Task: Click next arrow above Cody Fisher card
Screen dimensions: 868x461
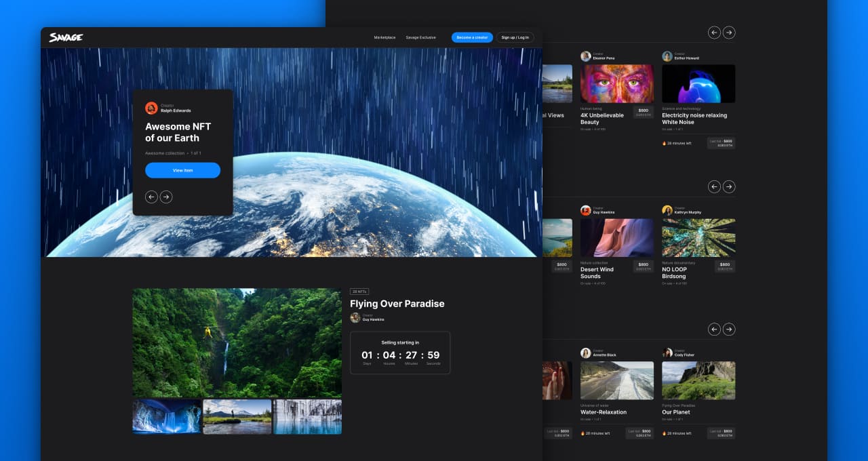Action: click(x=729, y=329)
